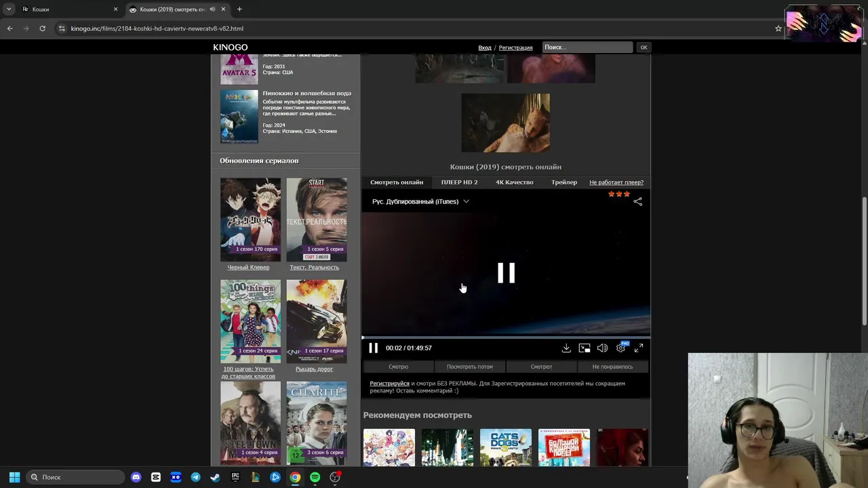The width and height of the screenshot is (868, 488).
Task: Mark film as Не понравилось
Action: (612, 367)
